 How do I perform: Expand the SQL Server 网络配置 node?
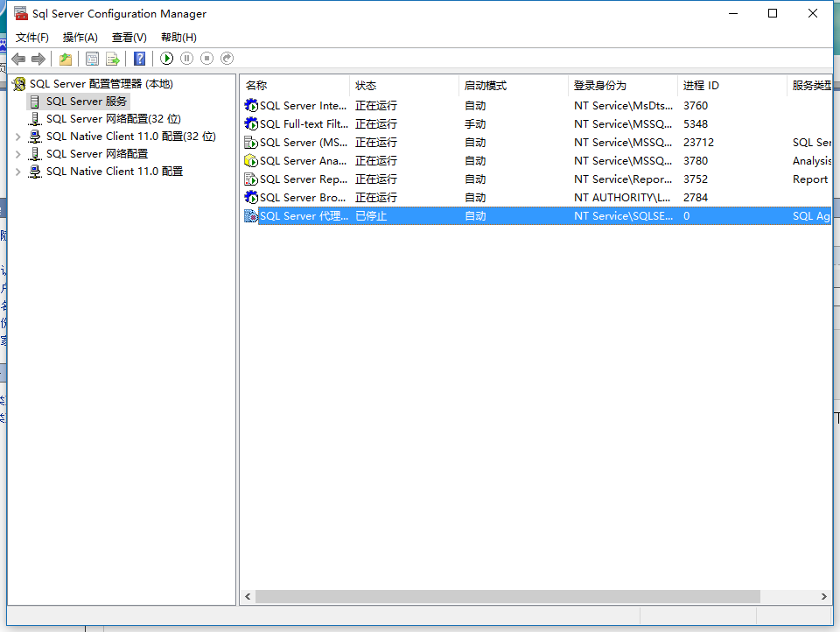pyautogui.click(x=17, y=154)
